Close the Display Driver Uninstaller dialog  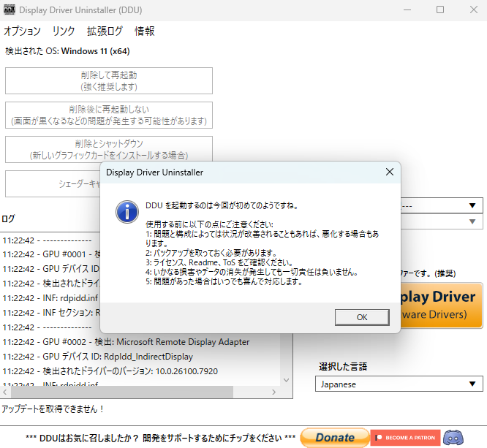(389, 172)
